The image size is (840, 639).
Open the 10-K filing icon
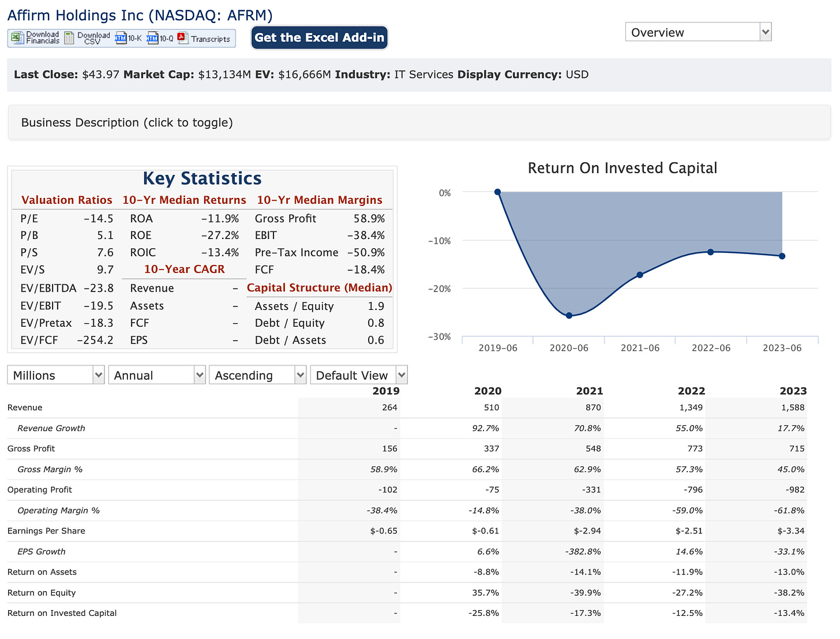coord(121,38)
